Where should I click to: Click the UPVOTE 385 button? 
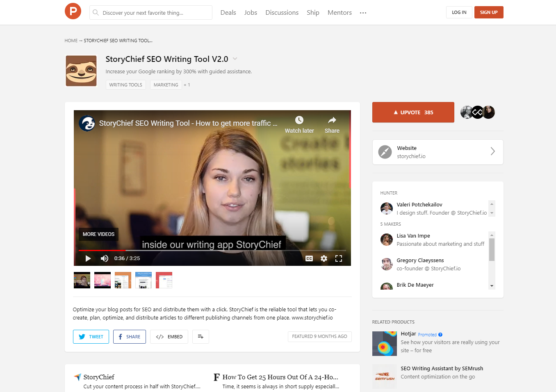pyautogui.click(x=413, y=112)
